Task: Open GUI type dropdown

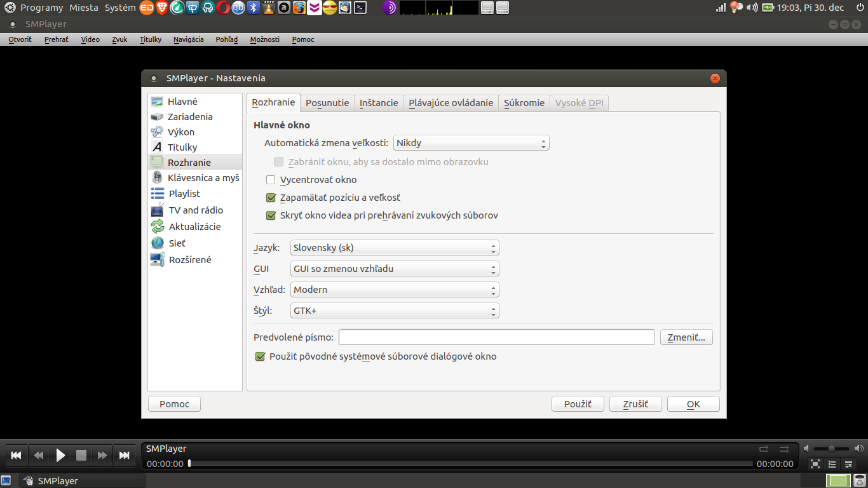Action: coord(395,269)
